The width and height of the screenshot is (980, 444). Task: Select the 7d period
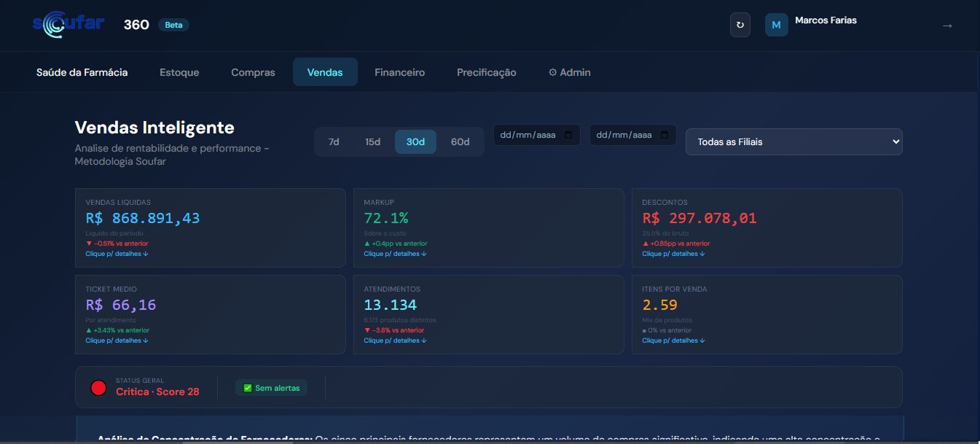(x=334, y=141)
